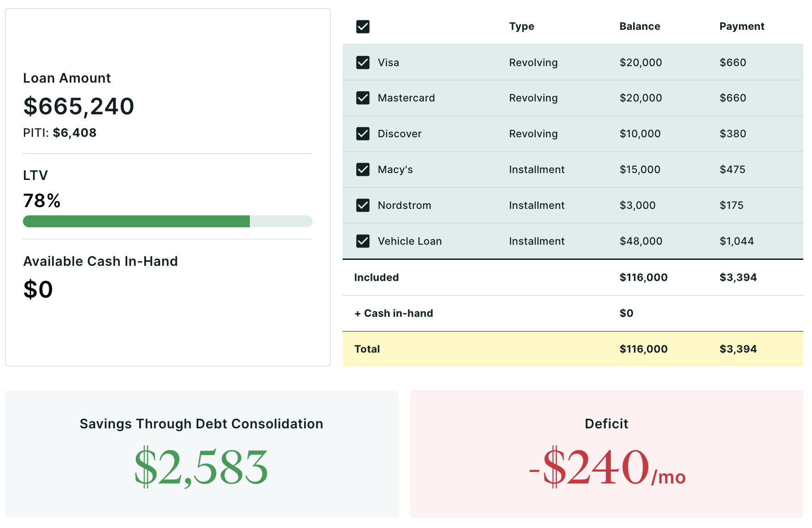Click Discover's Revolving type cell

533,134
